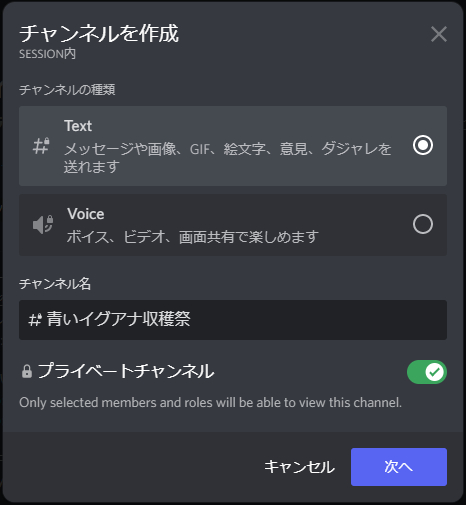466x505 pixels.
Task: Choose the Text option row description
Action: [x=228, y=158]
